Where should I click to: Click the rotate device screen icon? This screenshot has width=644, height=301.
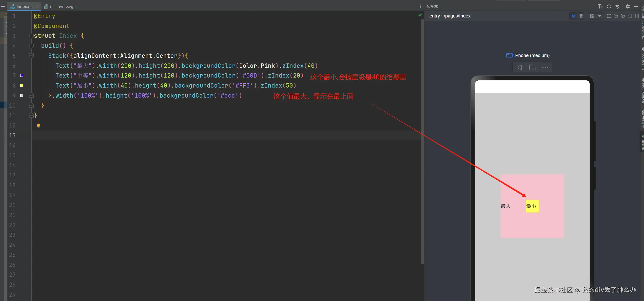(532, 68)
